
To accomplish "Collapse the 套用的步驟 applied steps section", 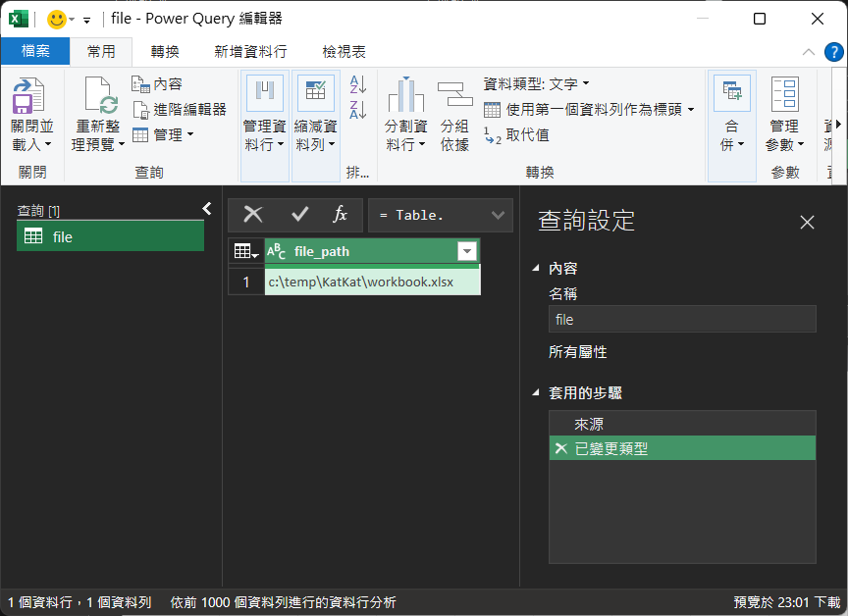I will pyautogui.click(x=536, y=392).
